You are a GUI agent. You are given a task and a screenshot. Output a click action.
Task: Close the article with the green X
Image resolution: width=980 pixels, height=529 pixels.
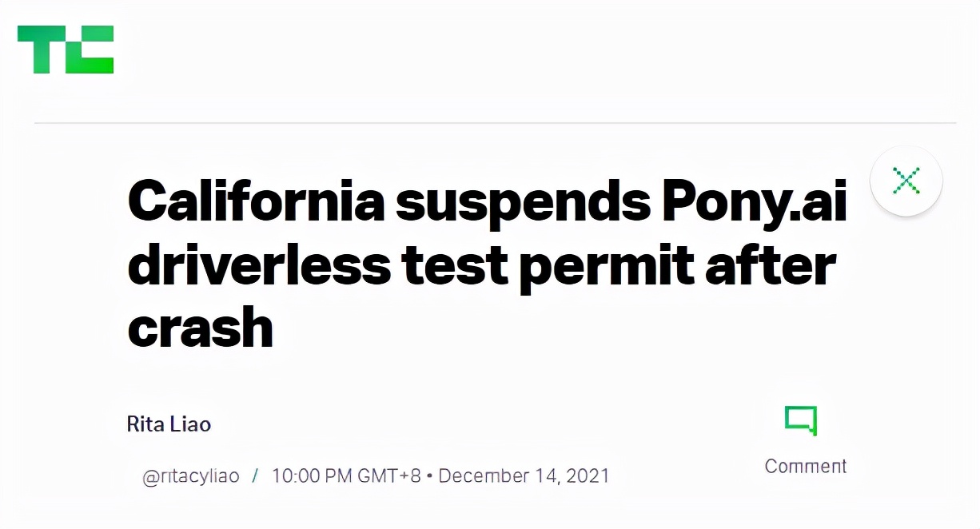tap(906, 181)
